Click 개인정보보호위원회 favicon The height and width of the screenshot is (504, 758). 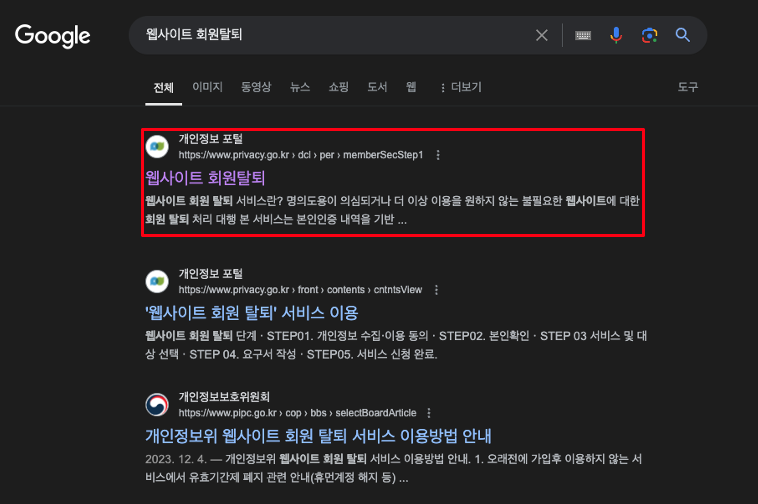coord(157,404)
